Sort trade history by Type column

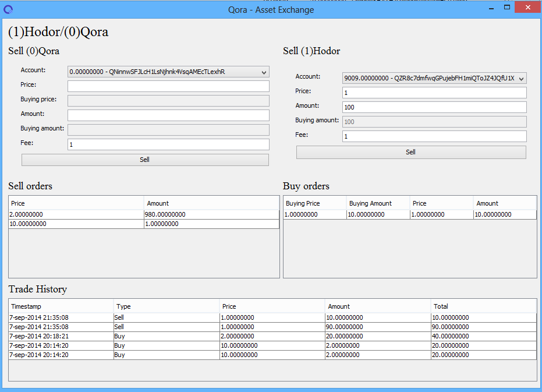[x=167, y=306]
